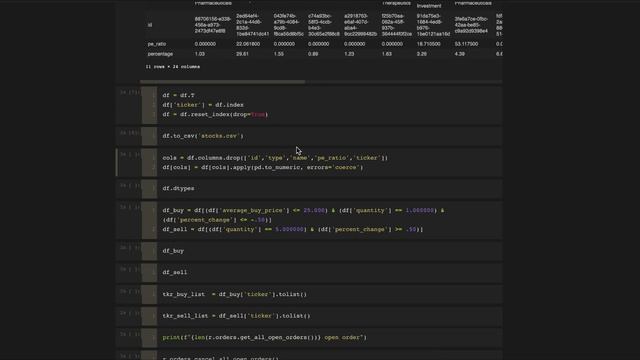This screenshot has width=640, height=360.
Task: Click the percentage value 2.26
Action: pyautogui.click(x=422, y=54)
